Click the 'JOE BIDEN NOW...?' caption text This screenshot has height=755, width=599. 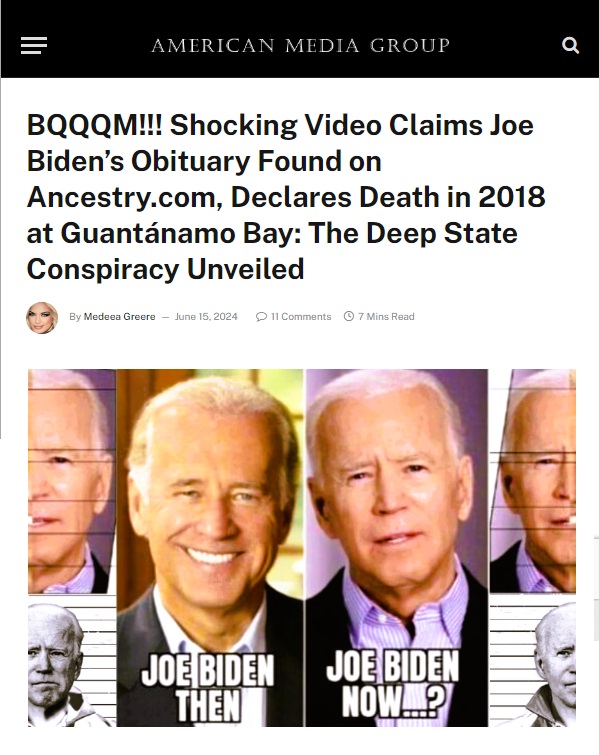coord(392,684)
